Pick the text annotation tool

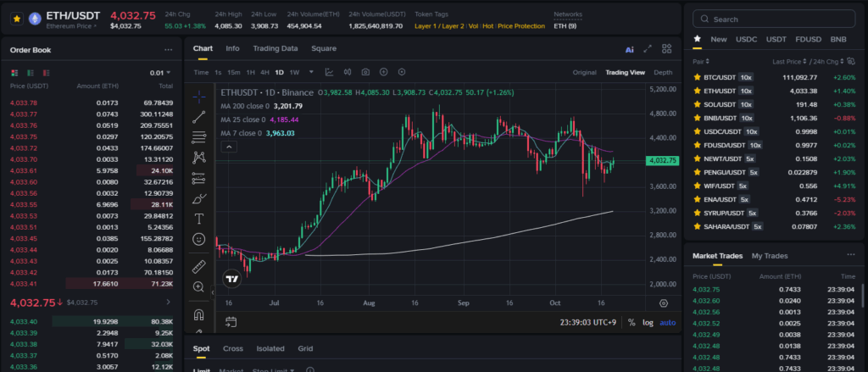[x=199, y=219]
